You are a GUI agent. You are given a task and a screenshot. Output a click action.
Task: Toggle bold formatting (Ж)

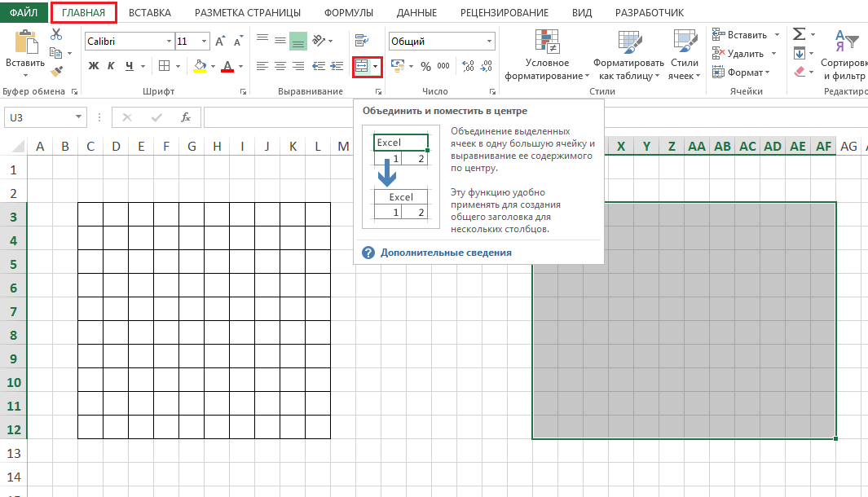[94, 66]
